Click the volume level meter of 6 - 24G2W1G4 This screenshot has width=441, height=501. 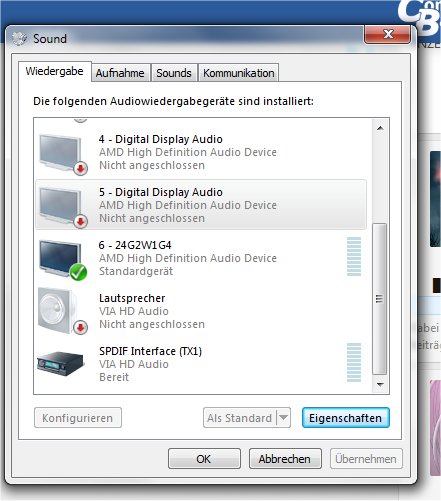[354, 257]
